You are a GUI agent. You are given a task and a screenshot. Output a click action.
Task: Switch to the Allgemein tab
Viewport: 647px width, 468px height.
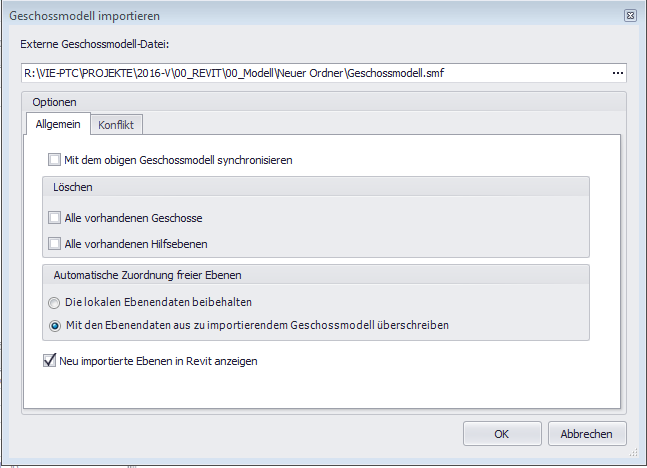pos(58,123)
